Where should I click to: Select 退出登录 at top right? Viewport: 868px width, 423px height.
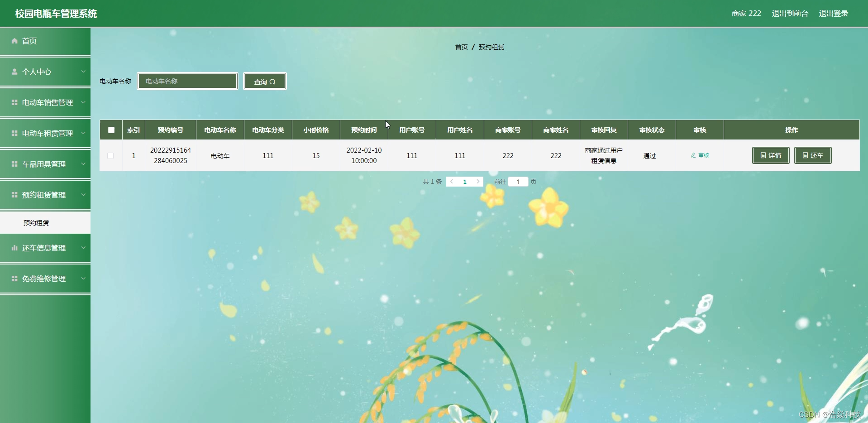[x=833, y=13]
